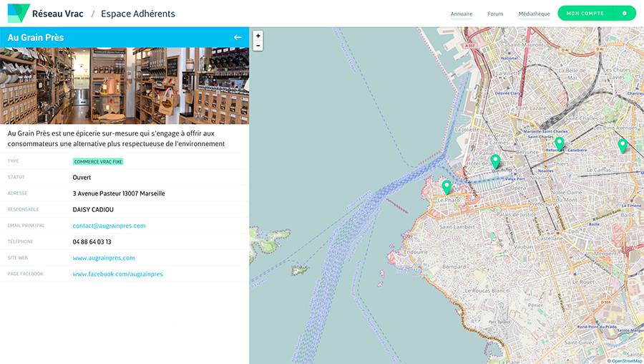The height and width of the screenshot is (364, 644).
Task: Click the Commerce Vrac Fixe tag
Action: pyautogui.click(x=98, y=162)
